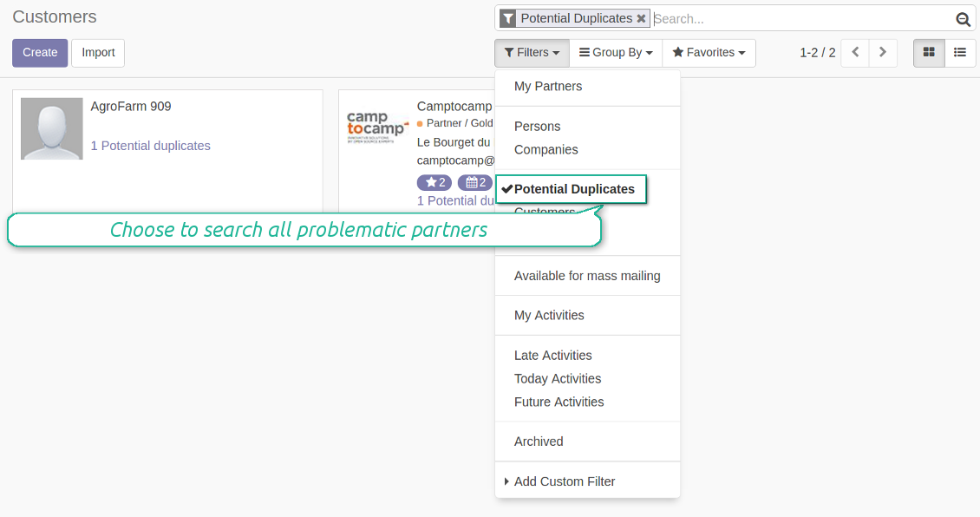
Task: Switch to list view
Action: click(x=960, y=53)
